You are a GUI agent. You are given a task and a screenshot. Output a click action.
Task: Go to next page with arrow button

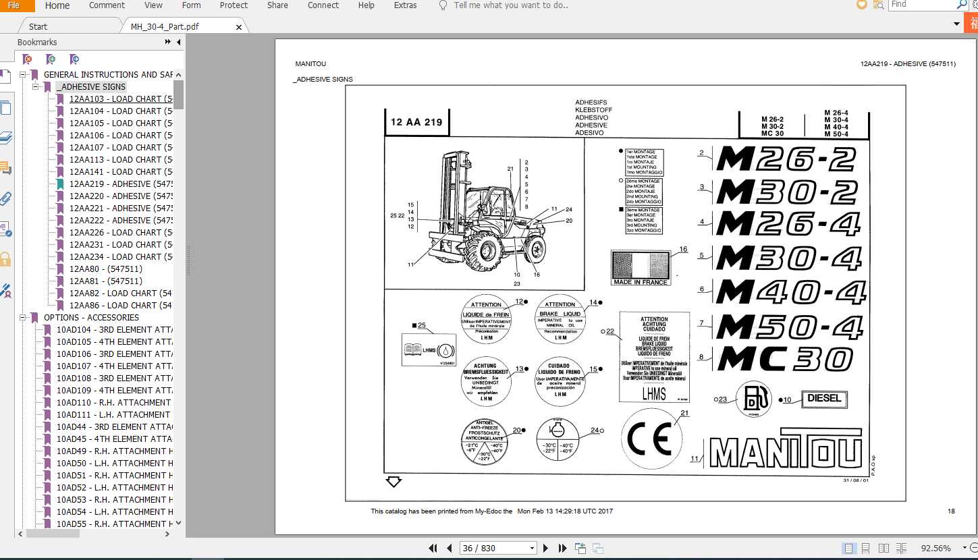coord(545,548)
